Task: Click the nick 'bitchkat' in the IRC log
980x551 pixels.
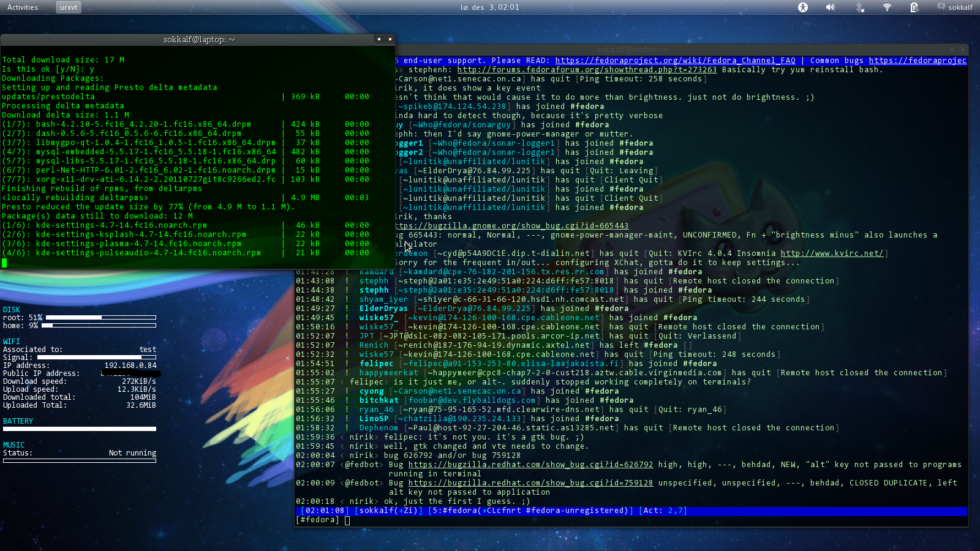Action: 379,400
